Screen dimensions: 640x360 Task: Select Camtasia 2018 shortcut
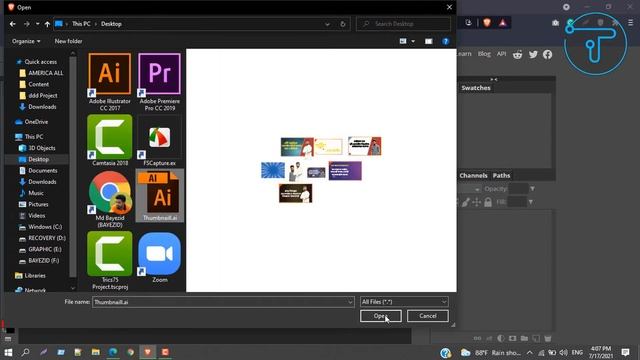click(x=109, y=140)
